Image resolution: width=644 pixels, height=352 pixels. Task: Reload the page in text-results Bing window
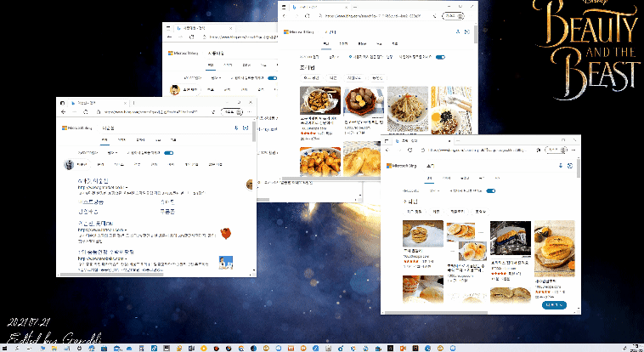pos(86,112)
